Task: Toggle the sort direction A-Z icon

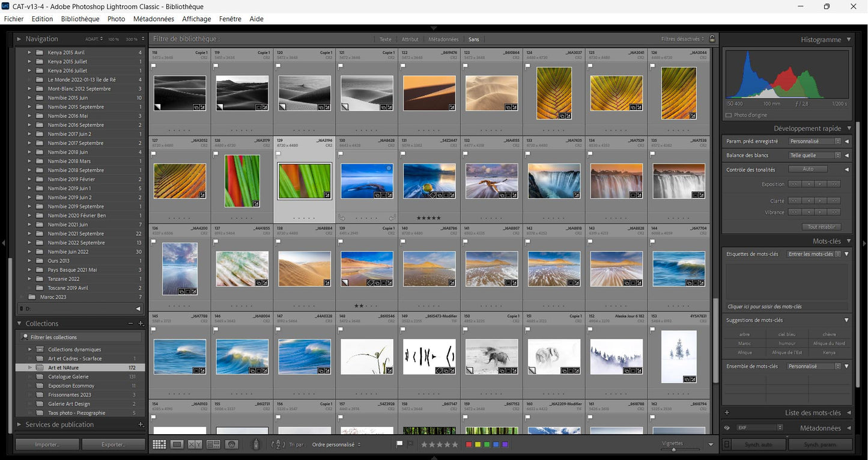Action: point(278,444)
